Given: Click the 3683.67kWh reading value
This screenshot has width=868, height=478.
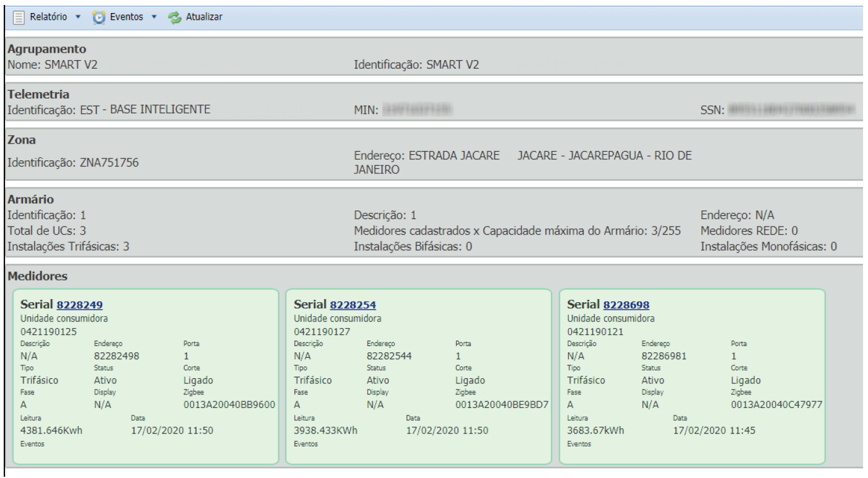Looking at the screenshot, I should tap(596, 430).
